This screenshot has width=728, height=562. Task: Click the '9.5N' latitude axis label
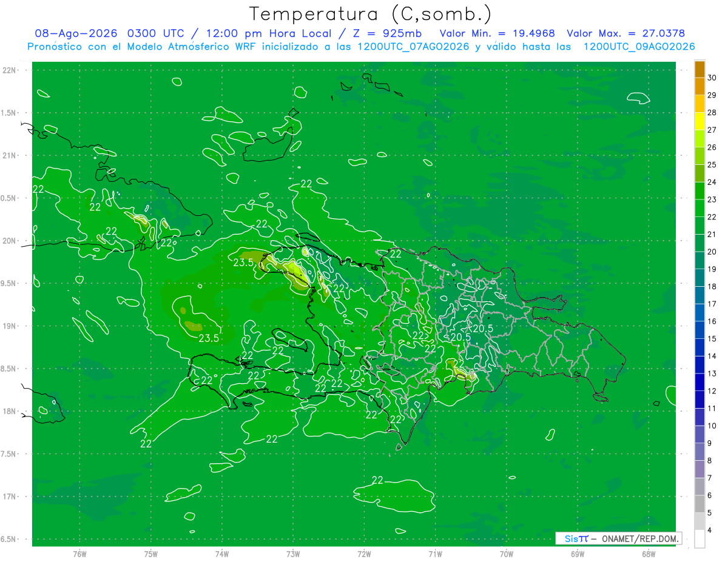9,283
